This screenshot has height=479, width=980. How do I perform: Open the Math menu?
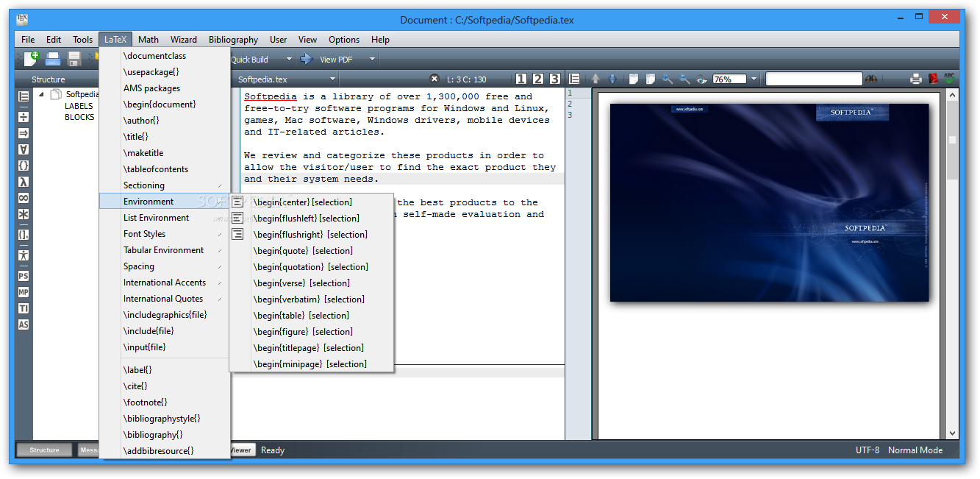pyautogui.click(x=149, y=40)
